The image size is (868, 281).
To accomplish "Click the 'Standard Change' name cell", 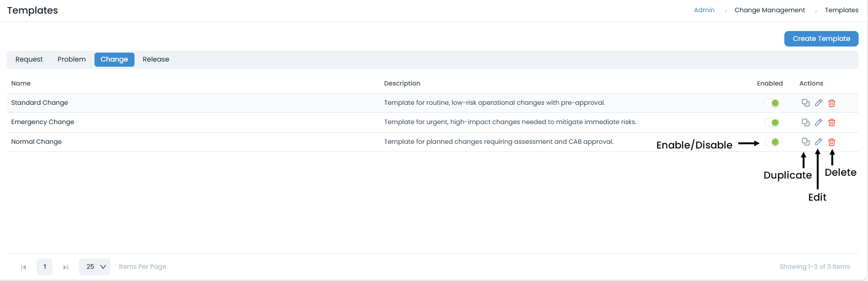I will [x=39, y=103].
